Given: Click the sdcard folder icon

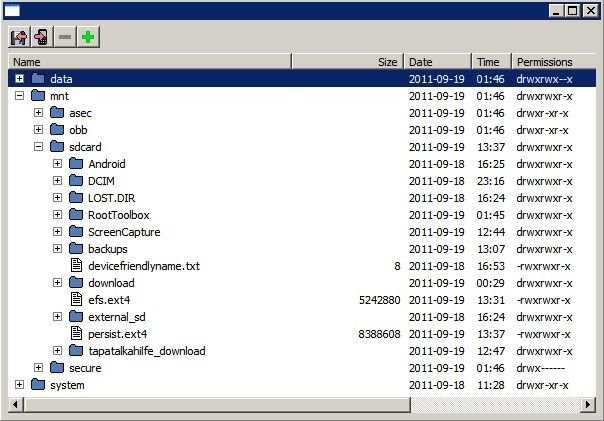Looking at the screenshot, I should coord(57,146).
